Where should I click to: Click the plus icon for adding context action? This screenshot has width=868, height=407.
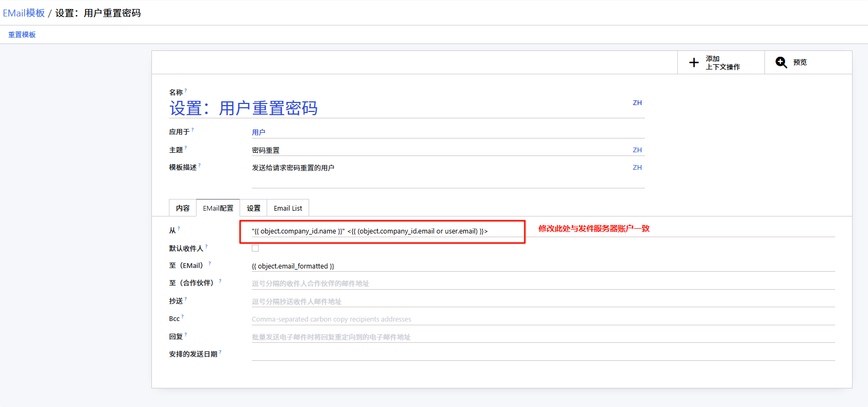[694, 63]
